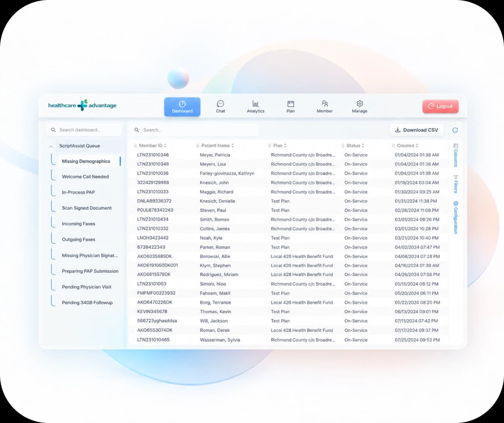Viewport: 504px width, 423px height.
Task: Click patient name Smith, Romeo
Action: (x=214, y=220)
